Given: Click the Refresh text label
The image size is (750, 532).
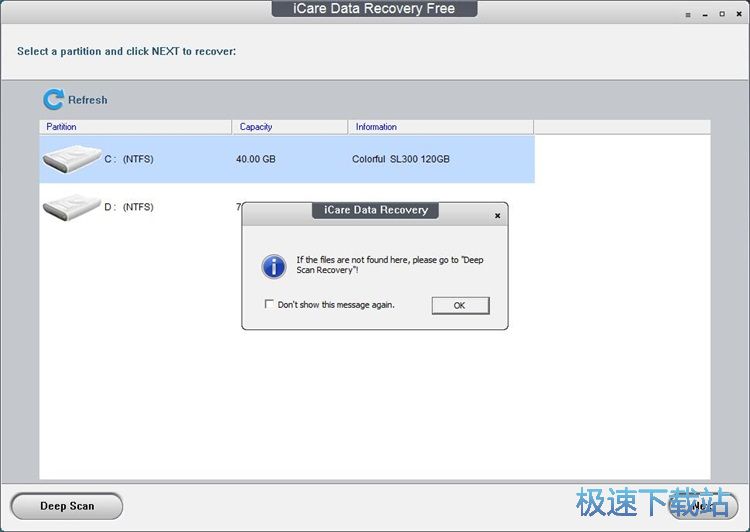Looking at the screenshot, I should pos(88,100).
